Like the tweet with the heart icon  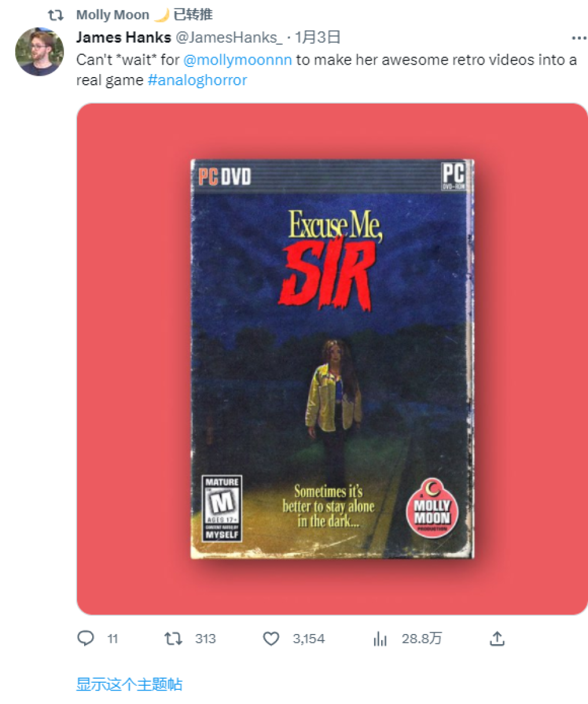pyautogui.click(x=271, y=639)
